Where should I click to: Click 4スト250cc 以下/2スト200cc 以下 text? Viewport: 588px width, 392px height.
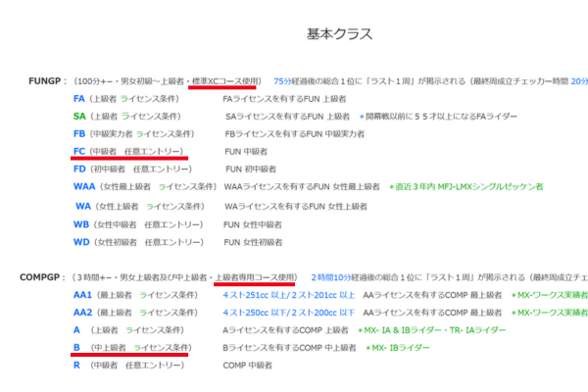point(289,313)
